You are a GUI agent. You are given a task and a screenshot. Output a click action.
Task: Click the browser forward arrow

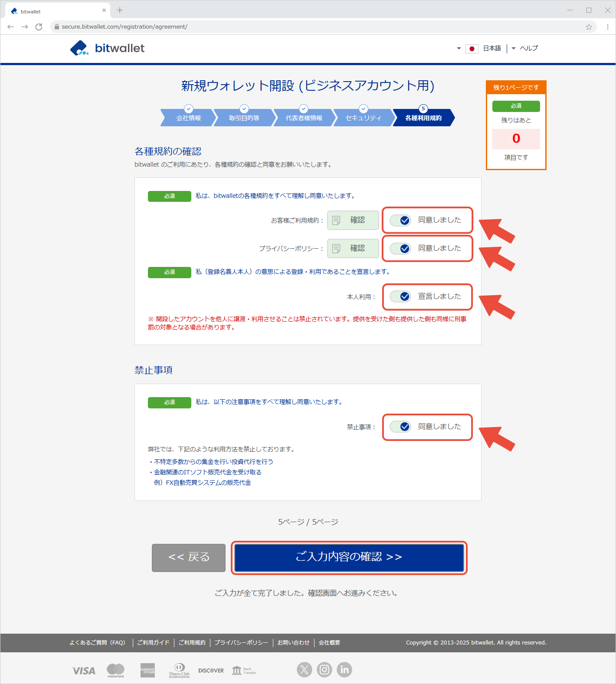25,27
